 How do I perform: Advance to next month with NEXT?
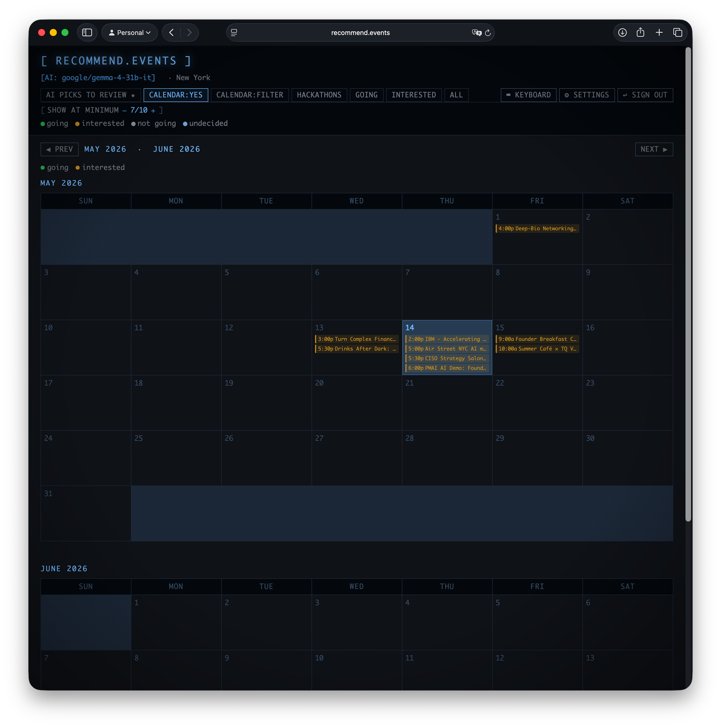click(x=654, y=149)
